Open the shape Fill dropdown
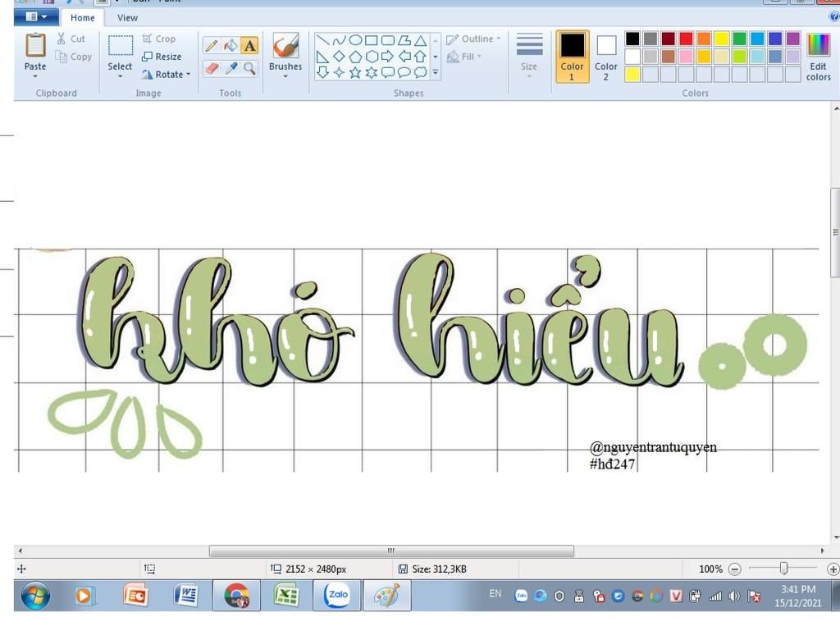 click(464, 57)
